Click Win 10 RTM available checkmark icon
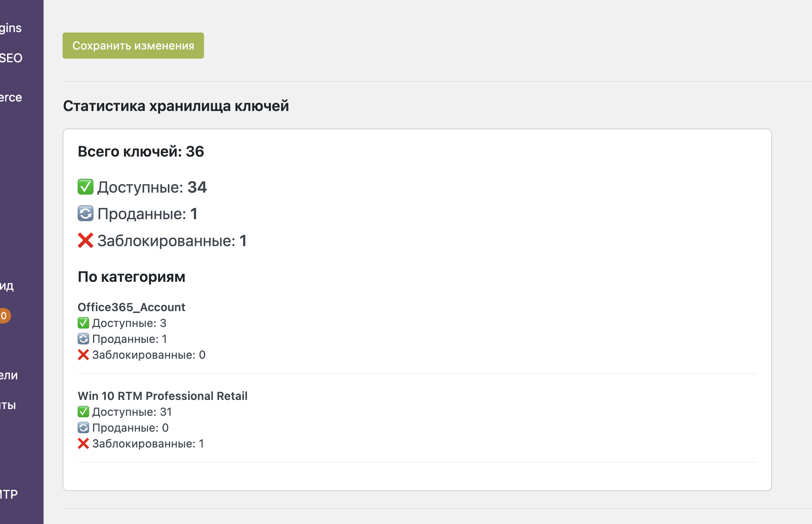The width and height of the screenshot is (812, 524). (x=83, y=412)
